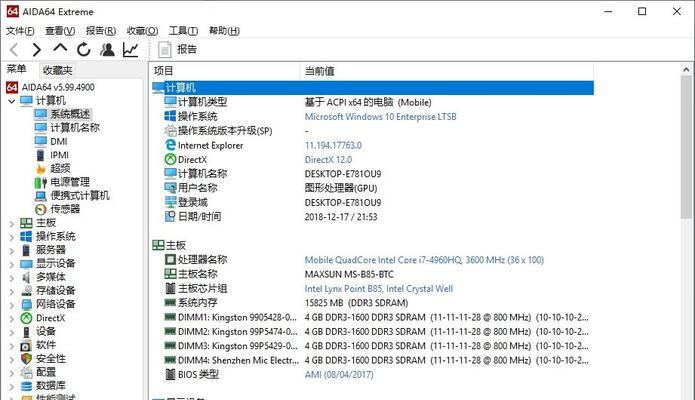The height and width of the screenshot is (400, 695).
Task: Click the 日期/时间 row icon
Action: point(170,216)
